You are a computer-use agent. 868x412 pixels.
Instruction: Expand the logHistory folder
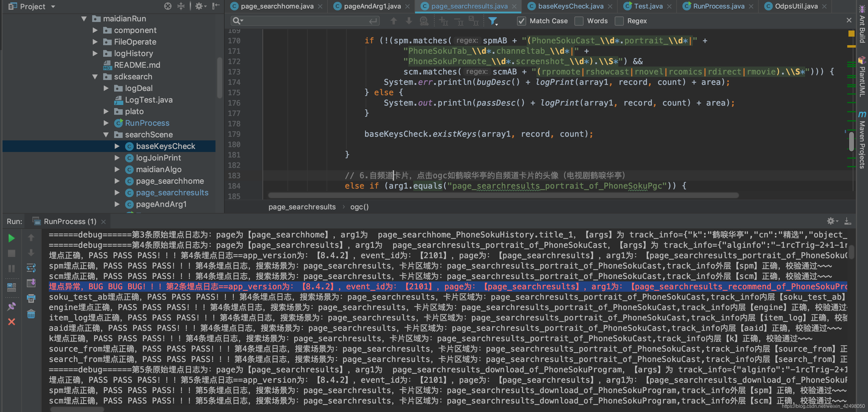[95, 54]
